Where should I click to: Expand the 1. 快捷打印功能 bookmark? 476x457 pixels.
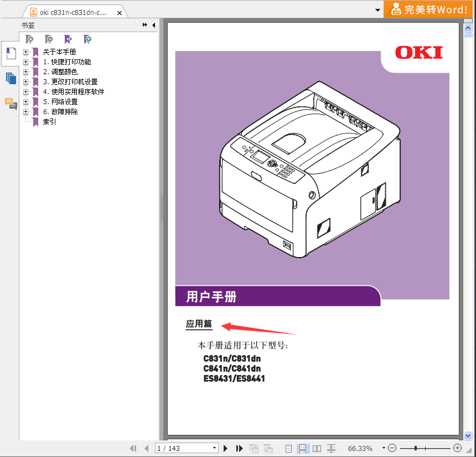pyautogui.click(x=25, y=62)
